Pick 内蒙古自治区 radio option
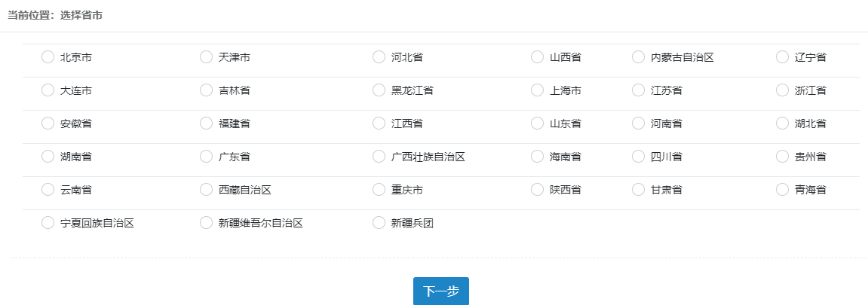 [638, 57]
